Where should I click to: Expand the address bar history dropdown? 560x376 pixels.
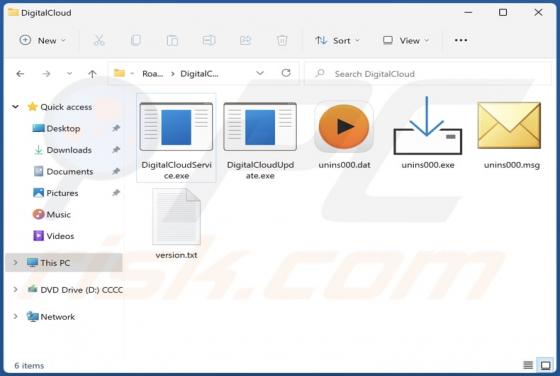pyautogui.click(x=260, y=73)
